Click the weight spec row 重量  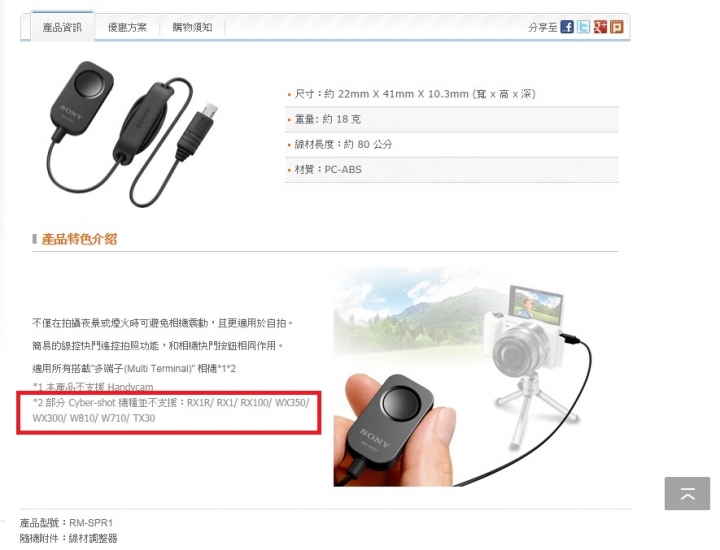(452, 119)
